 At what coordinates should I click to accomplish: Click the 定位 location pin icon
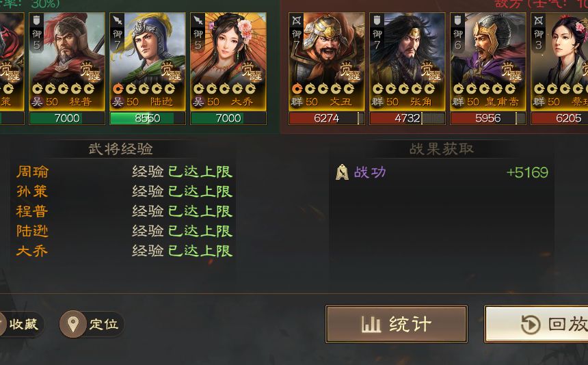click(72, 324)
